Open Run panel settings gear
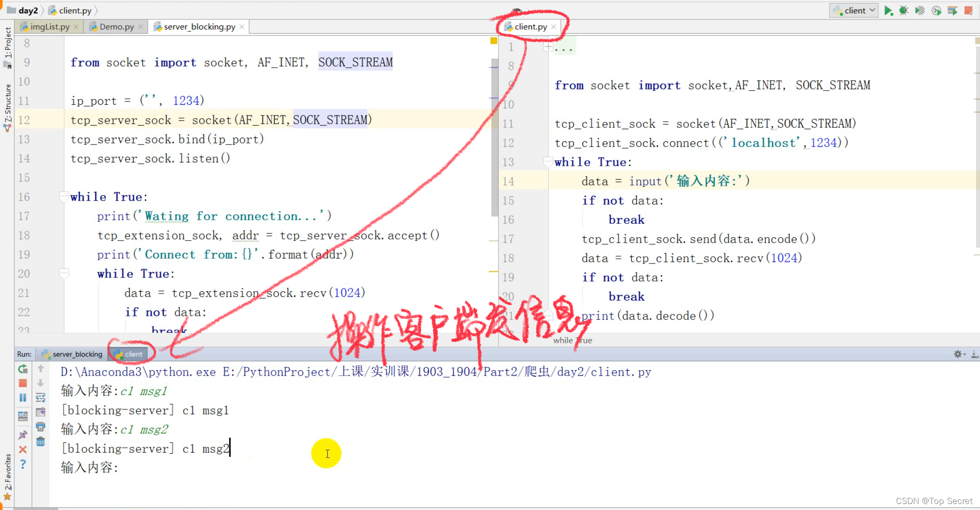 tap(958, 354)
